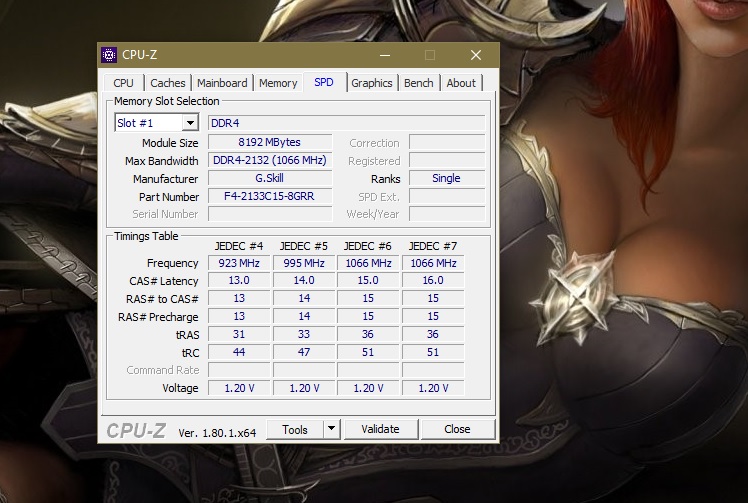The height and width of the screenshot is (503, 748).
Task: Go to the Mainboard tab
Action: pyautogui.click(x=222, y=83)
